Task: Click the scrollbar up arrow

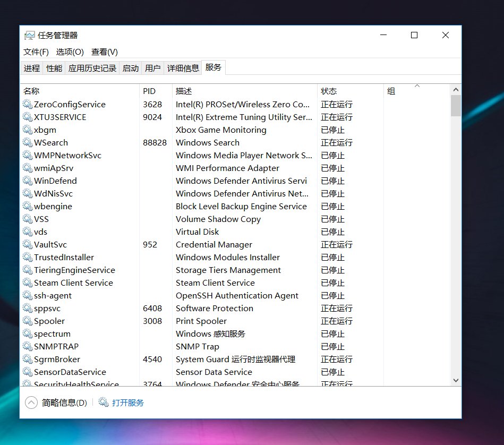Action: (456, 90)
